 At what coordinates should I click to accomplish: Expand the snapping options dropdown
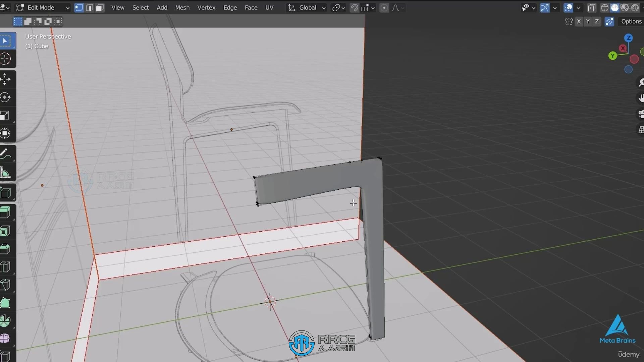click(372, 7)
